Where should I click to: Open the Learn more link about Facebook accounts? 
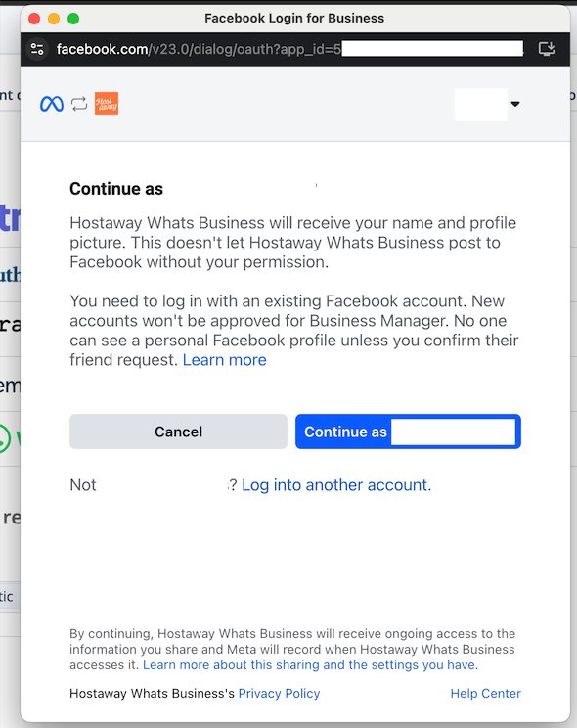(x=225, y=360)
